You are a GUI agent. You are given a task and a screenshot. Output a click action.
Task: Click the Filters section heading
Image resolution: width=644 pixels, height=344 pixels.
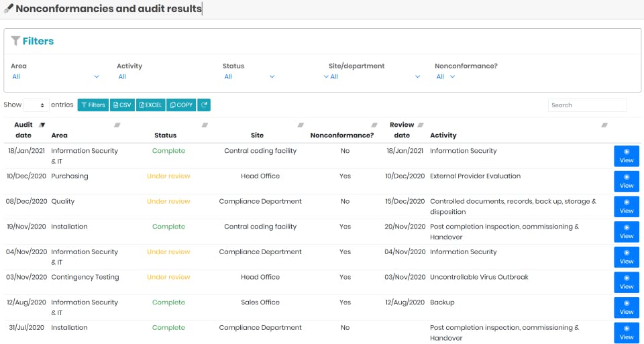(x=38, y=41)
